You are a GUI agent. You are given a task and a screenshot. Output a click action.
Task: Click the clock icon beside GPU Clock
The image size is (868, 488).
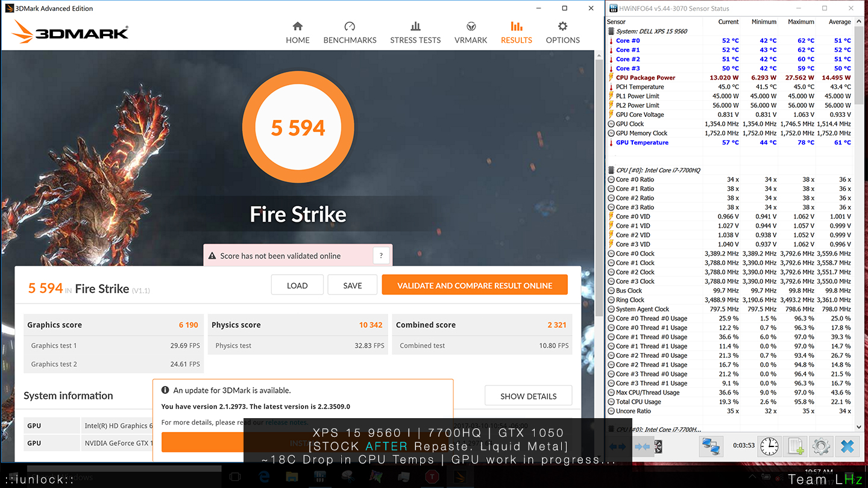point(611,124)
